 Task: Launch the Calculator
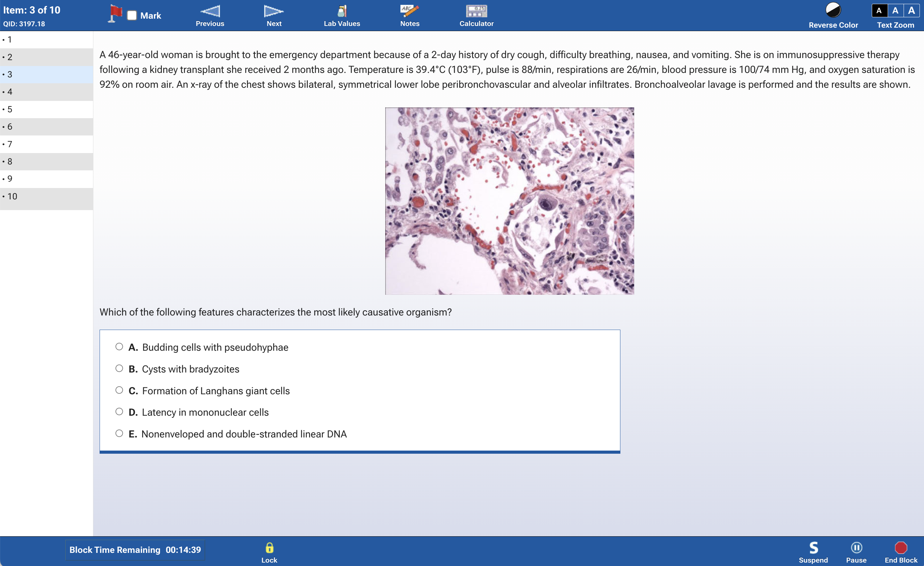coord(476,15)
